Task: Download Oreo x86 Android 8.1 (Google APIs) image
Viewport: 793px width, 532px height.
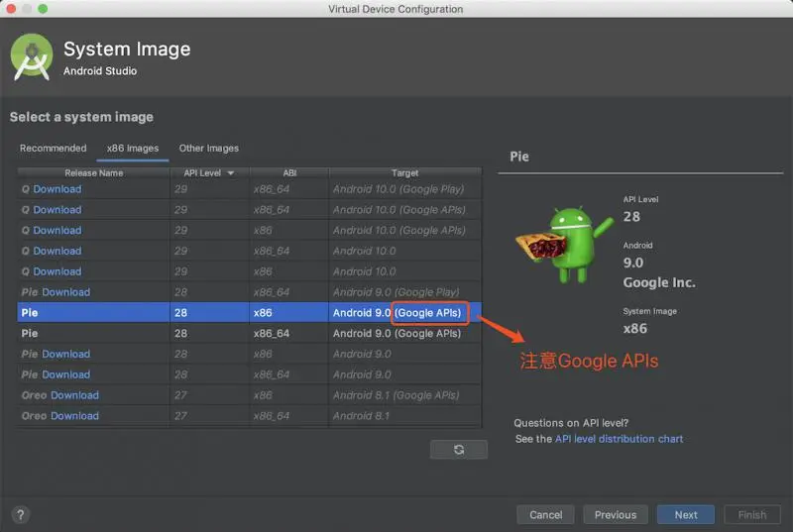Action: pyautogui.click(x=74, y=395)
